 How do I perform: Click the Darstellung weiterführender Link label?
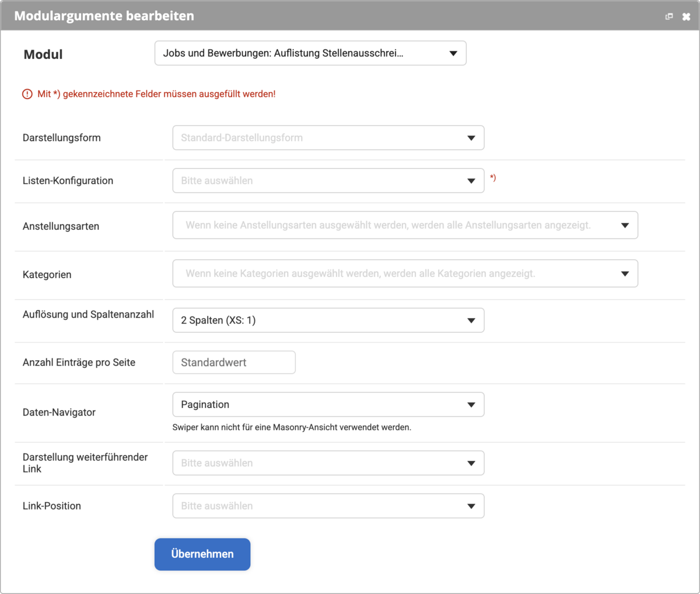coord(85,463)
